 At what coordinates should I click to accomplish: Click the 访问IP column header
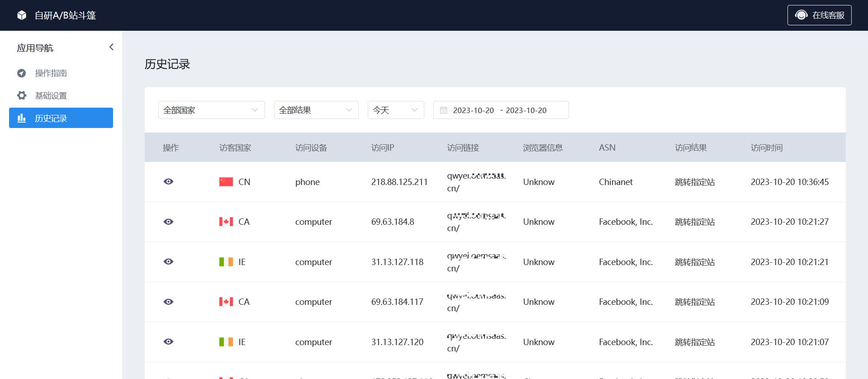(383, 147)
